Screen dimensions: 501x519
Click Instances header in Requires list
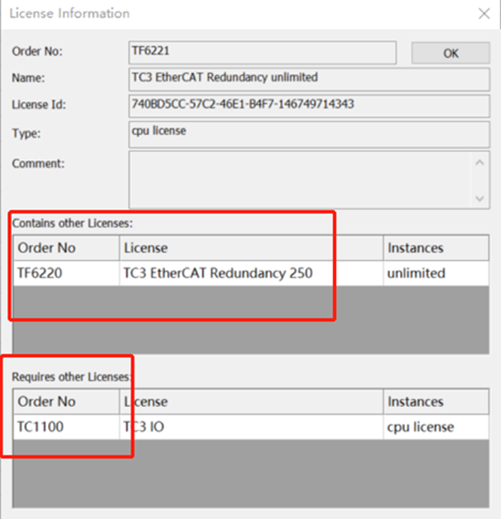436,402
